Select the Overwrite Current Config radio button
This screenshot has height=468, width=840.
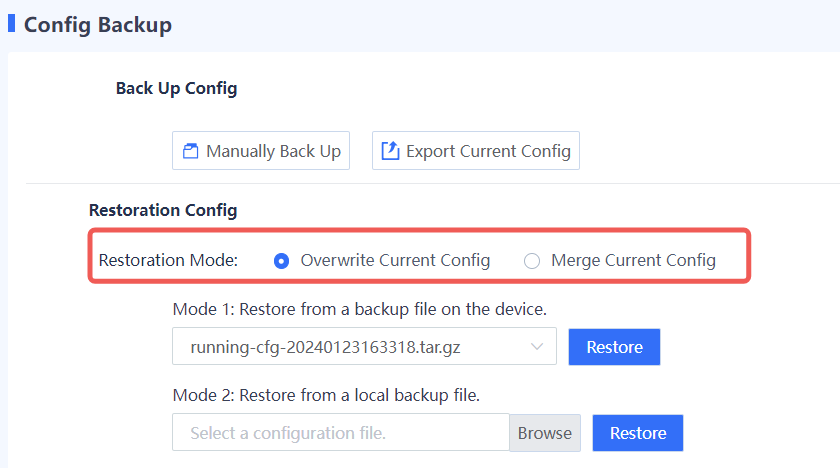[x=281, y=261]
